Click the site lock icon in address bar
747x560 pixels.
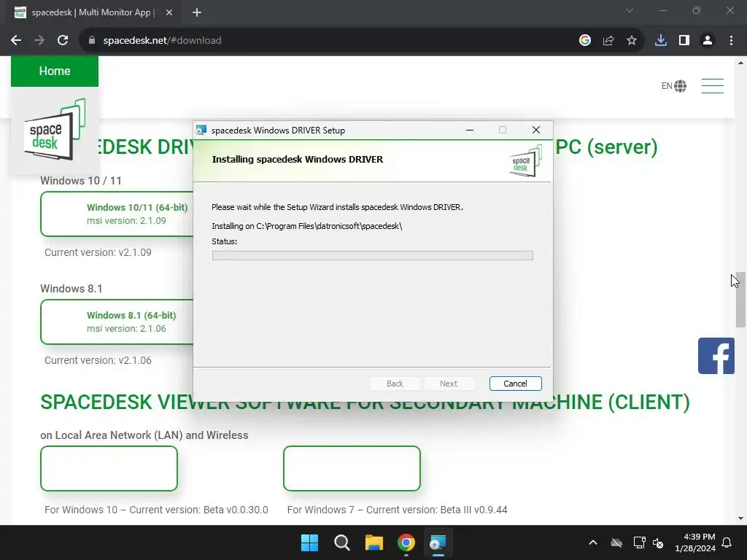pos(92,41)
